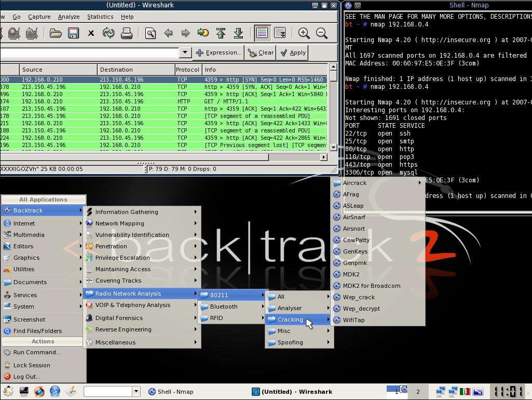
Task: Zoom out on the packet list text
Action: [321, 33]
